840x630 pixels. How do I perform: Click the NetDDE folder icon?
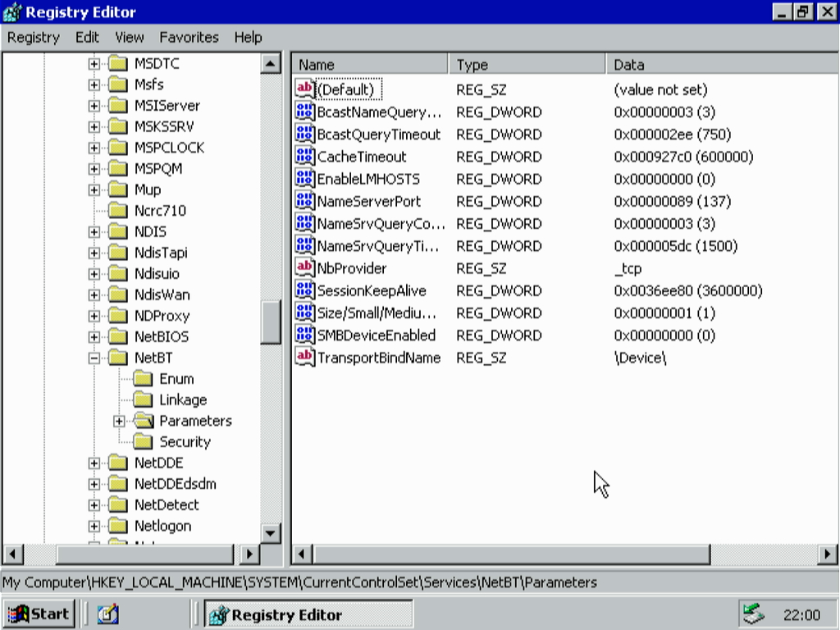click(x=117, y=463)
